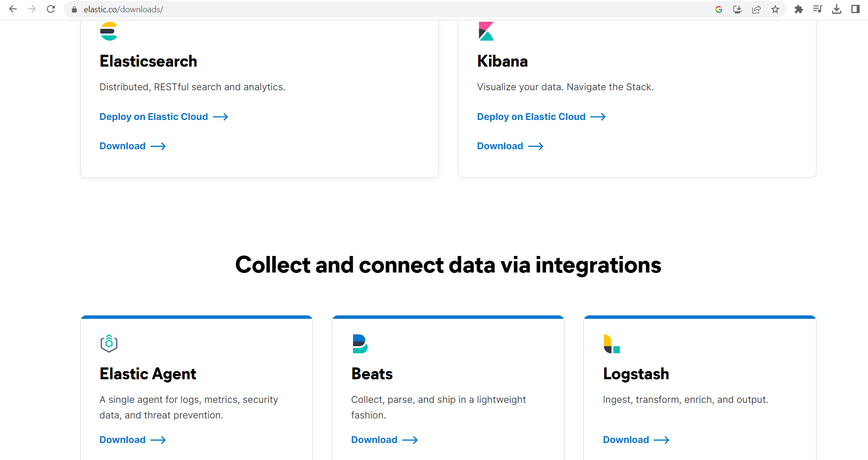
Task: Click Download under Logstash
Action: (626, 440)
